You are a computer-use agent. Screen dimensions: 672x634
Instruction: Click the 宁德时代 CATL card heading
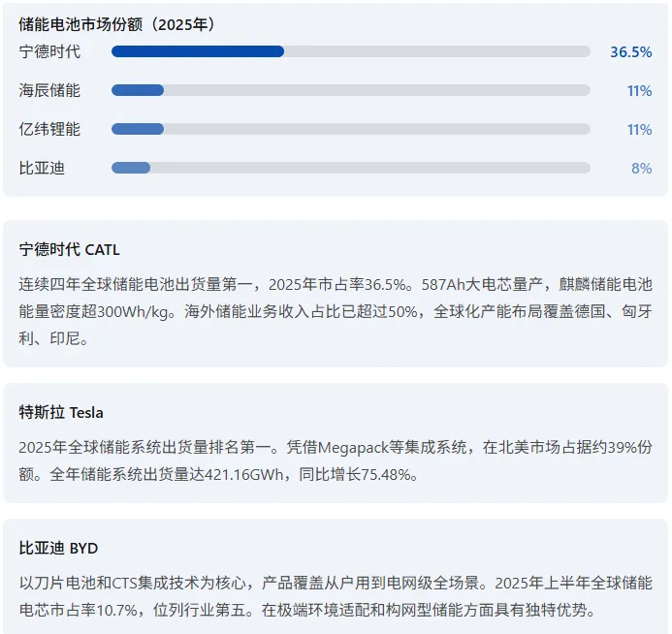[70, 249]
